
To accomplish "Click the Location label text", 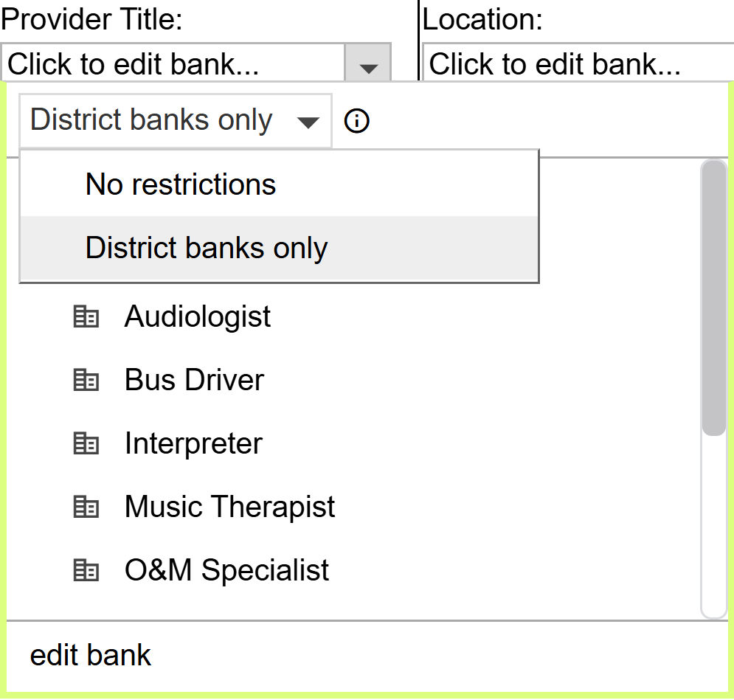I will click(x=482, y=19).
